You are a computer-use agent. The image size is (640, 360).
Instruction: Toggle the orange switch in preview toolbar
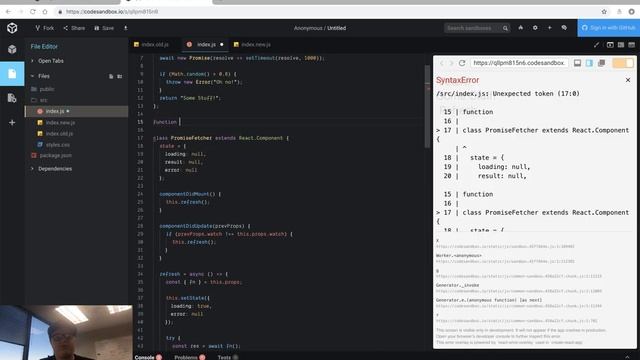pyautogui.click(x=622, y=63)
